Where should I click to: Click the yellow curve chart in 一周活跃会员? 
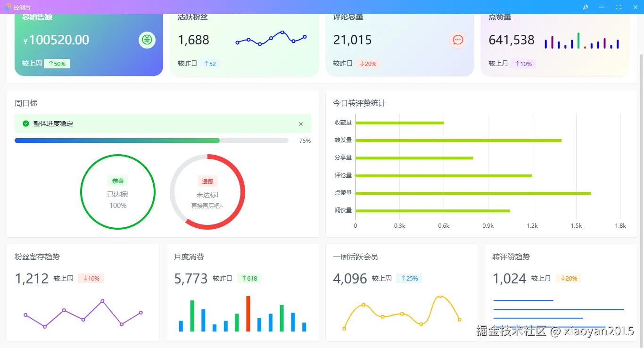[x=402, y=312]
